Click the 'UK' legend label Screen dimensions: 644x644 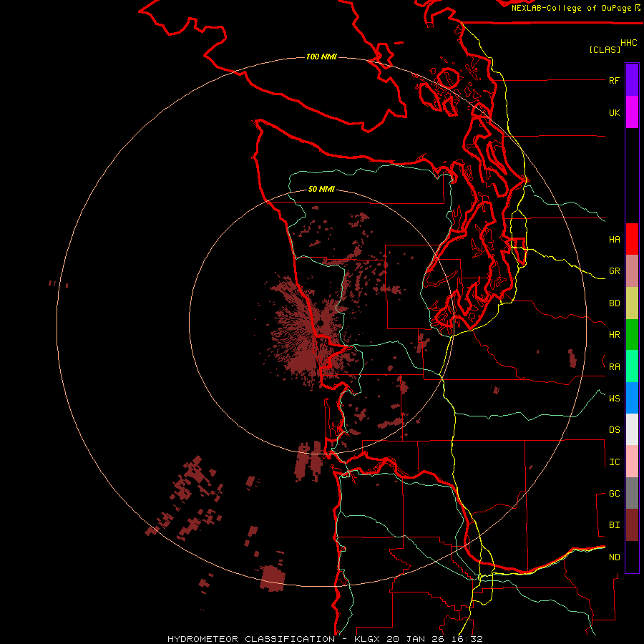614,113
